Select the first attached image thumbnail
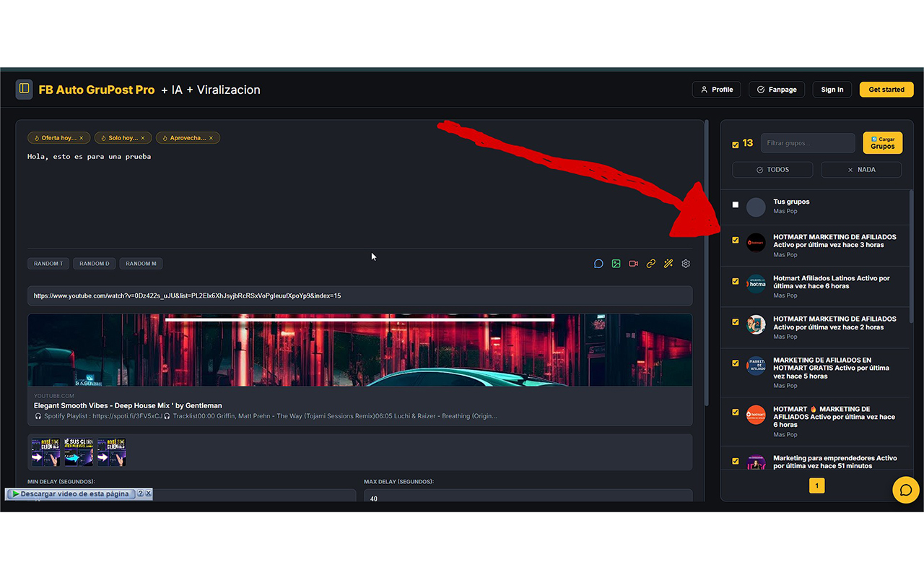Viewport: 924px width, 578px height. (x=46, y=452)
